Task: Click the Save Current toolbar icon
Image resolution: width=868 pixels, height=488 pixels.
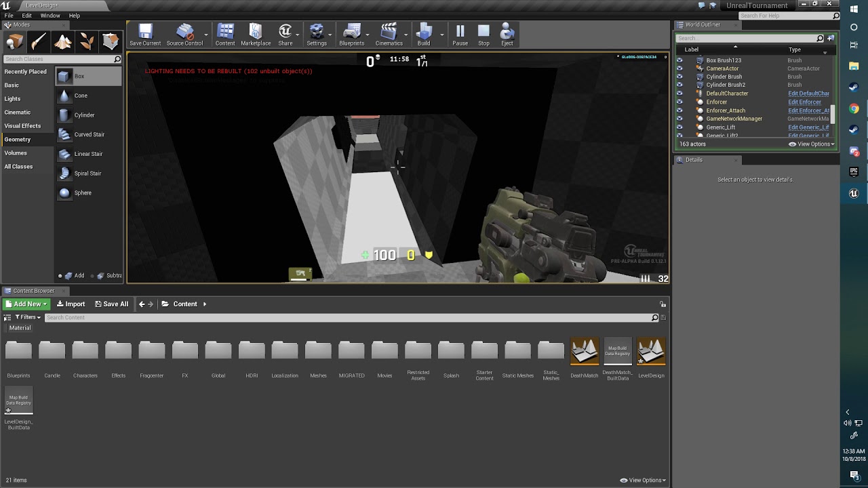Action: click(x=145, y=35)
